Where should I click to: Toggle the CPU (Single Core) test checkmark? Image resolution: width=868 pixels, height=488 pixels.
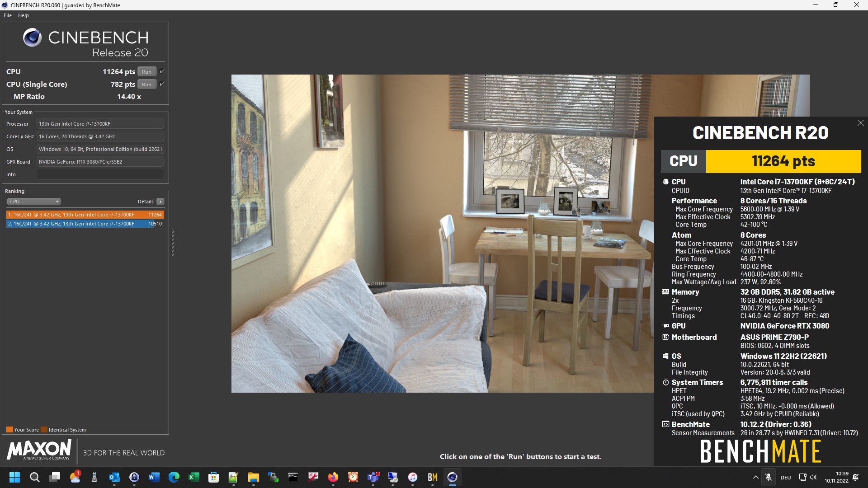pyautogui.click(x=162, y=84)
